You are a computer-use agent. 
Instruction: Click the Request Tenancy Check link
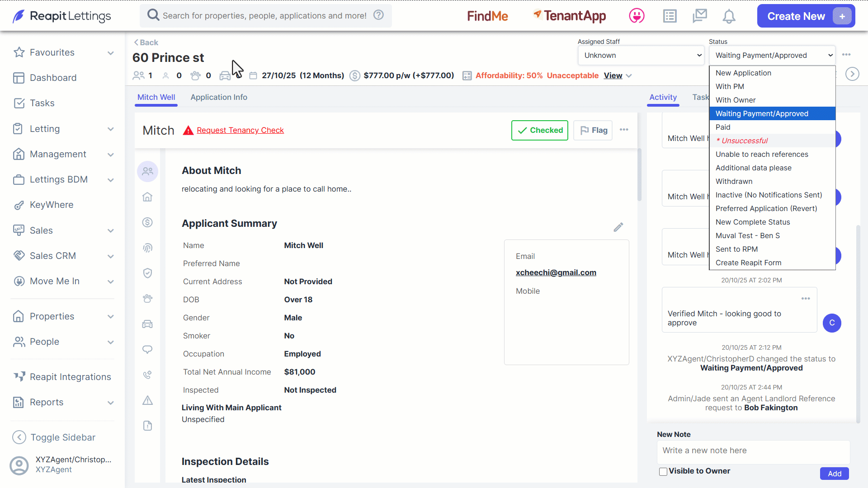(240, 130)
